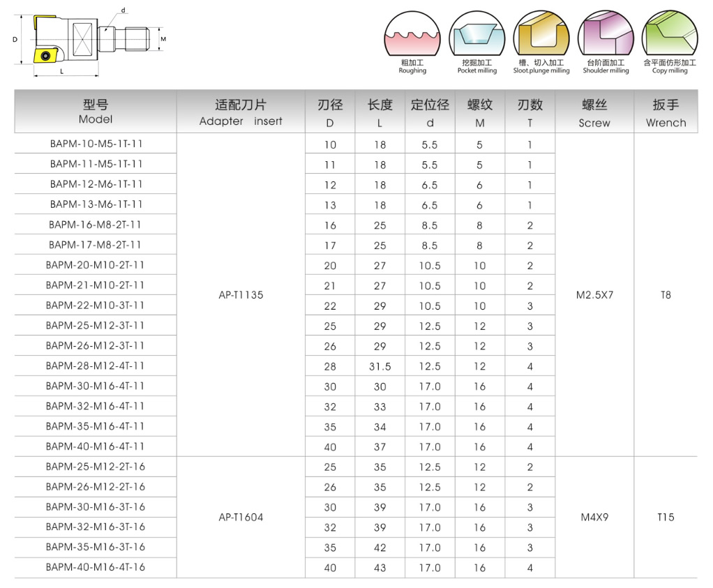
Task: Click the Wrench column header
Action: (x=666, y=112)
